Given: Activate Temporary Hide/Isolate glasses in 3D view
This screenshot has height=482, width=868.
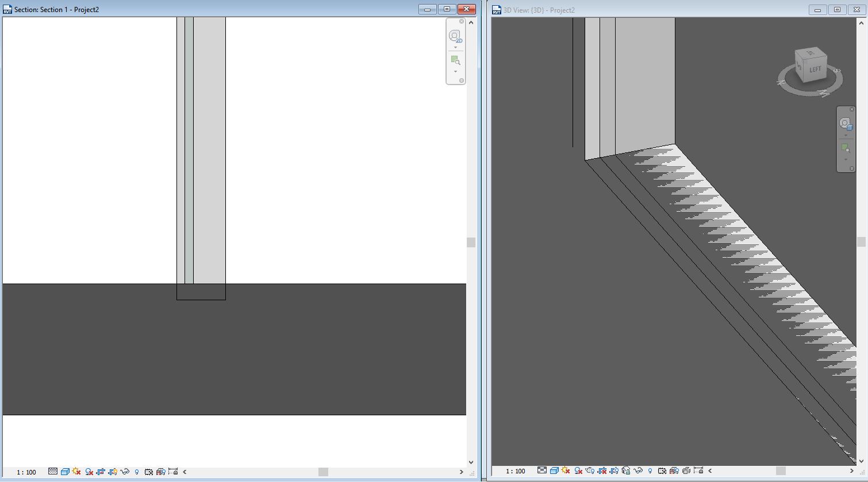Looking at the screenshot, I should click(x=639, y=471).
